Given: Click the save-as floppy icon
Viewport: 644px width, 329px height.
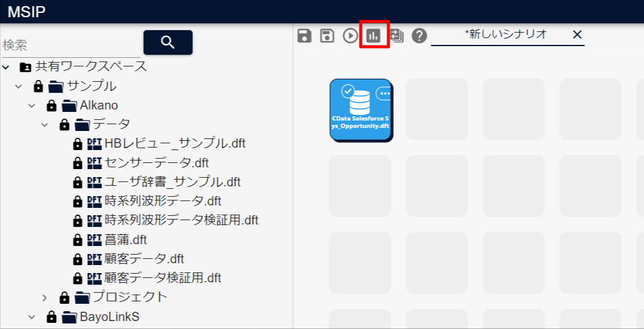Looking at the screenshot, I should pyautogui.click(x=328, y=36).
